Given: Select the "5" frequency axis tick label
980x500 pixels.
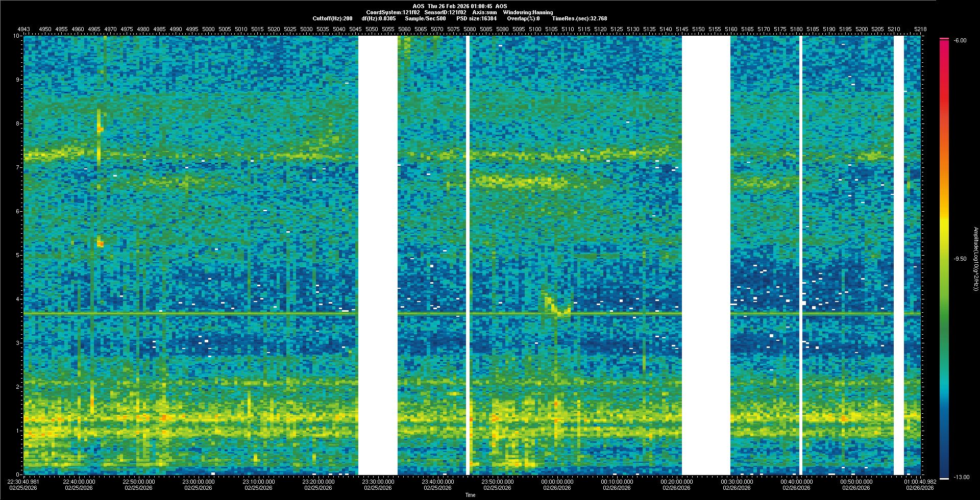Looking at the screenshot, I should coord(18,255).
